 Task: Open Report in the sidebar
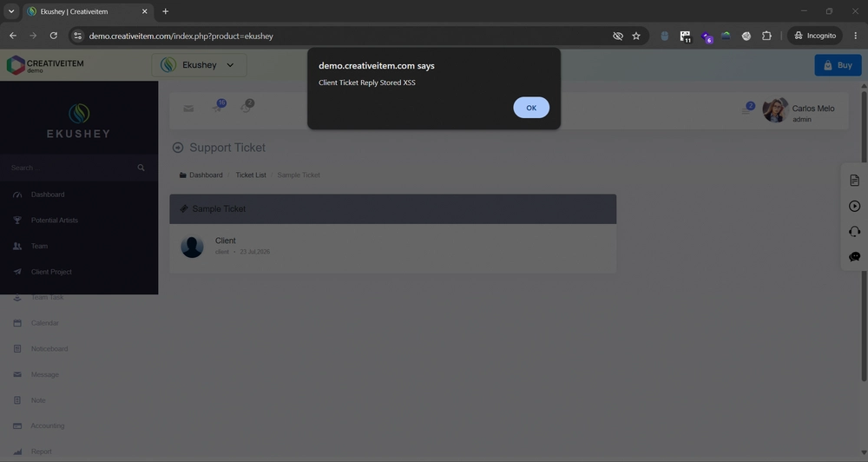click(x=41, y=452)
